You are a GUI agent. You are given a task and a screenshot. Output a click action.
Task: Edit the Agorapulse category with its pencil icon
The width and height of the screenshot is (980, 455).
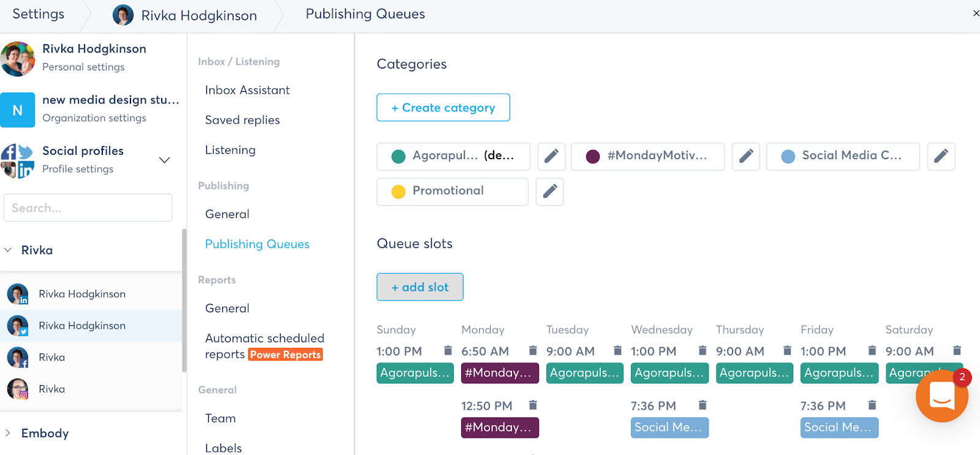[x=551, y=156]
